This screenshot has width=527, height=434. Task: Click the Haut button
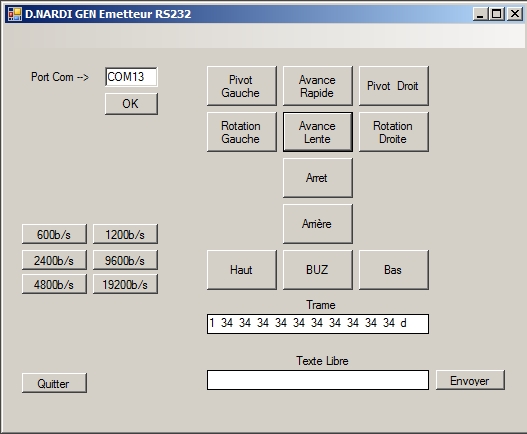pyautogui.click(x=242, y=270)
